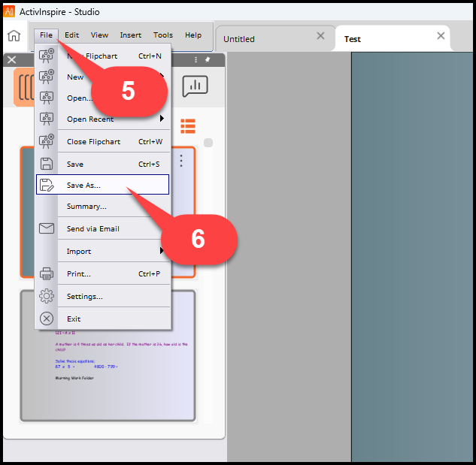Click the Save floppy disk icon
The image size is (476, 465).
pyautogui.click(x=47, y=164)
